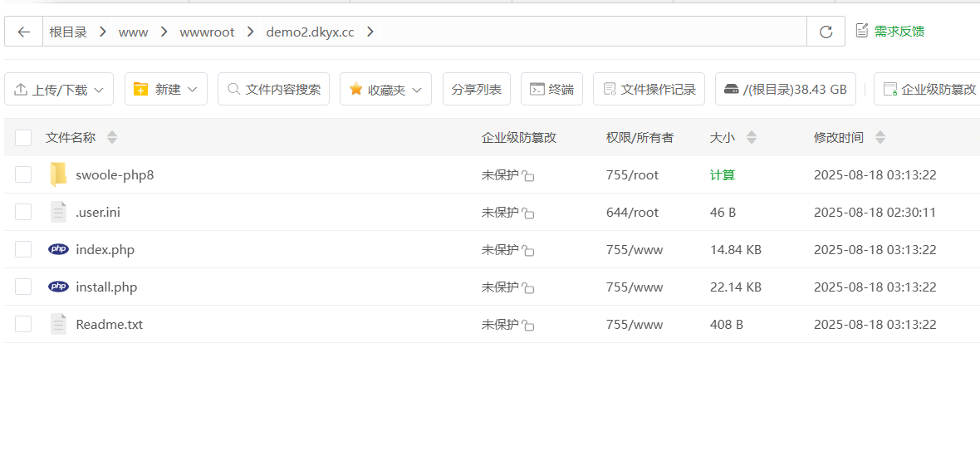Go to 根目录 in breadcrumb path
980x461 pixels.
click(x=68, y=32)
